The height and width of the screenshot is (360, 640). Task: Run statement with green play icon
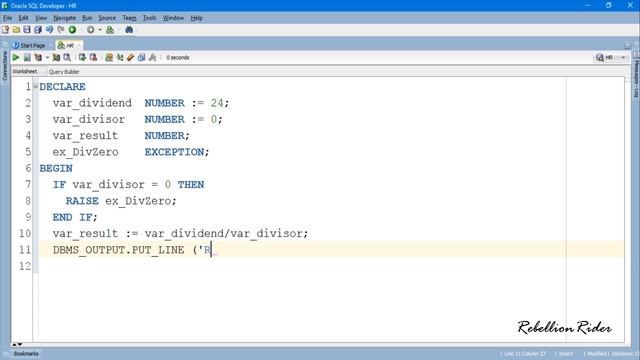(x=16, y=58)
